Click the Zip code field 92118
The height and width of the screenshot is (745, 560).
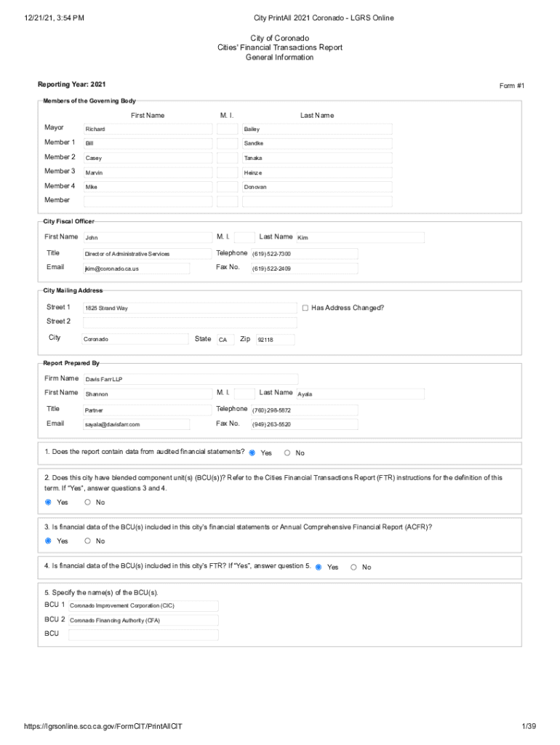click(x=274, y=340)
